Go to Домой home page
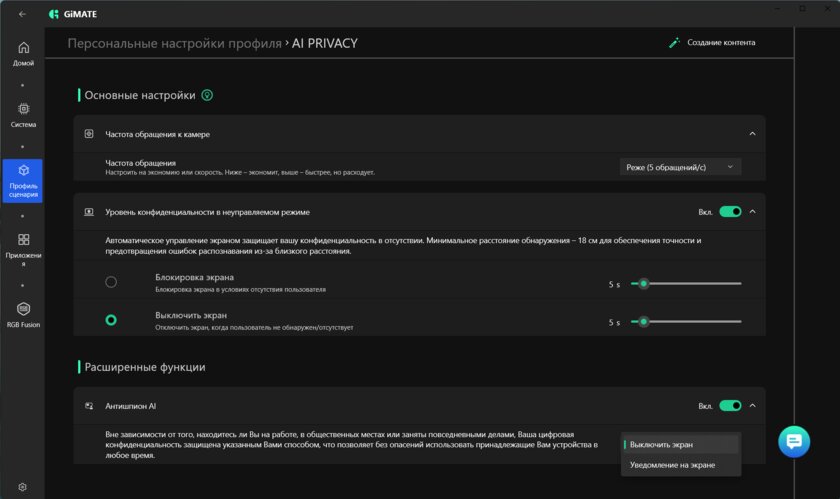 click(23, 54)
